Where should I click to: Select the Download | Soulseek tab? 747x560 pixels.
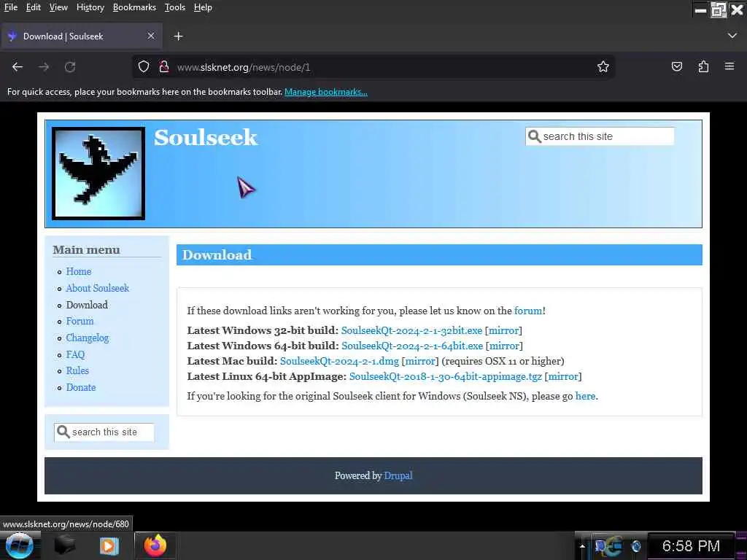pos(82,36)
